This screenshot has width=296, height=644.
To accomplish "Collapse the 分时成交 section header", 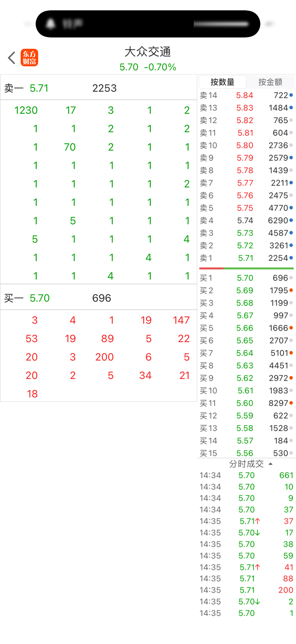I will [x=251, y=464].
